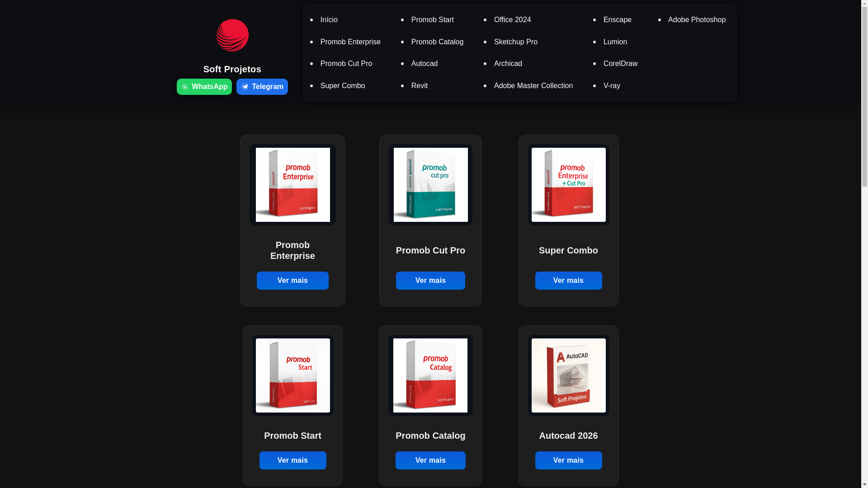
Task: Click Autocad 2026 card title
Action: [568, 436]
